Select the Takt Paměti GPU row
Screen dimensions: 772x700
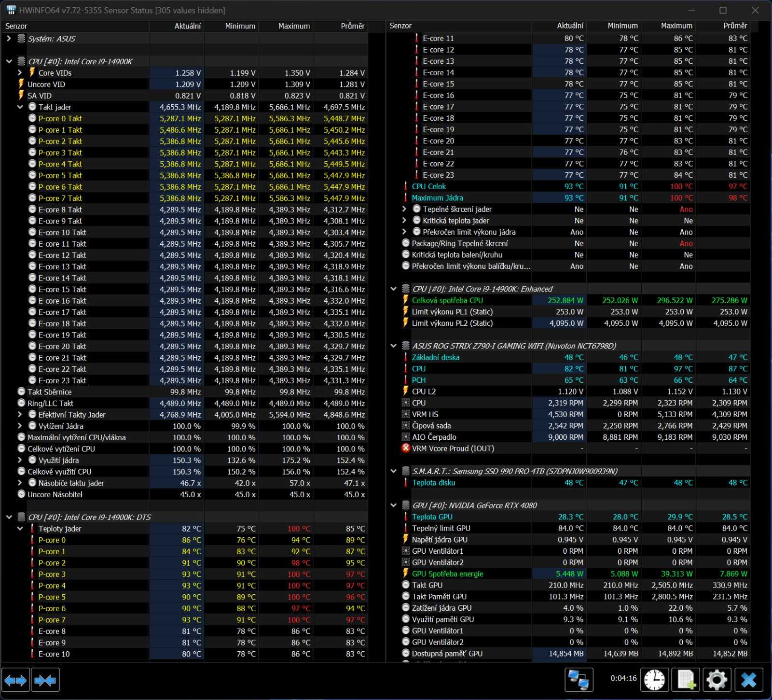[x=568, y=596]
